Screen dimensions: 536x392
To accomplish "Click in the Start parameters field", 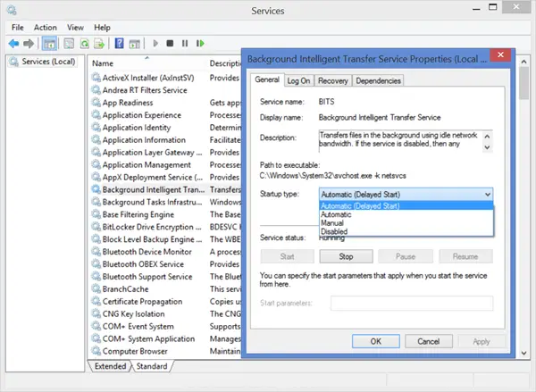I will 411,303.
